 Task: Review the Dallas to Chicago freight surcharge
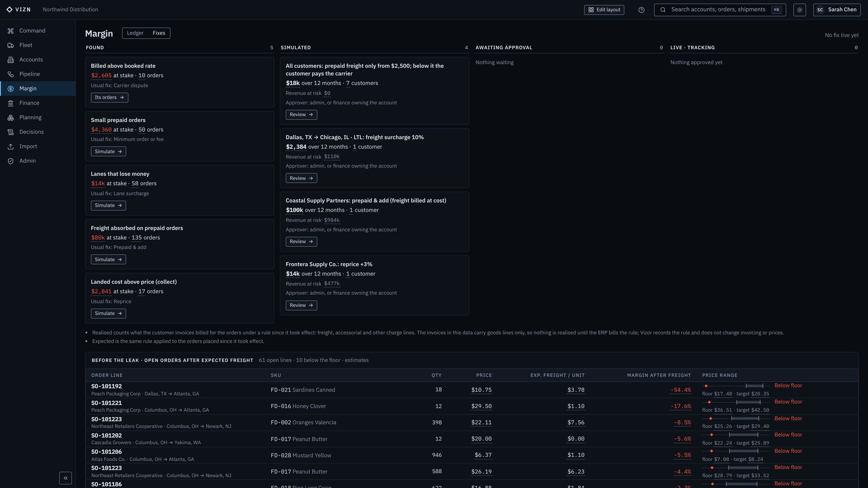coord(302,178)
